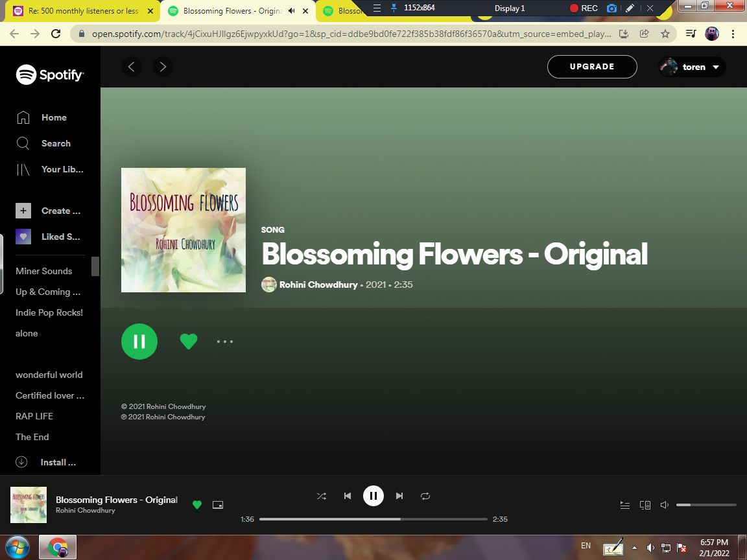Click the REC record button
The width and height of the screenshot is (747, 560).
[584, 8]
